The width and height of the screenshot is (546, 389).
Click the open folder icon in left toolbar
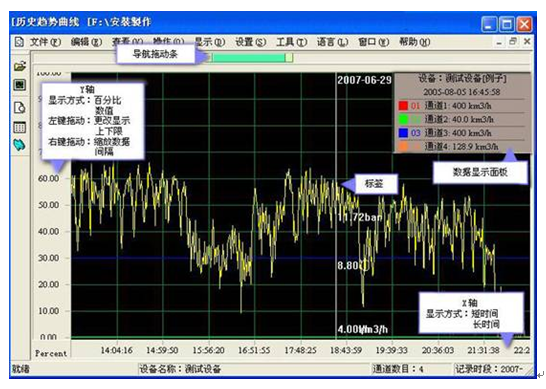[x=20, y=65]
